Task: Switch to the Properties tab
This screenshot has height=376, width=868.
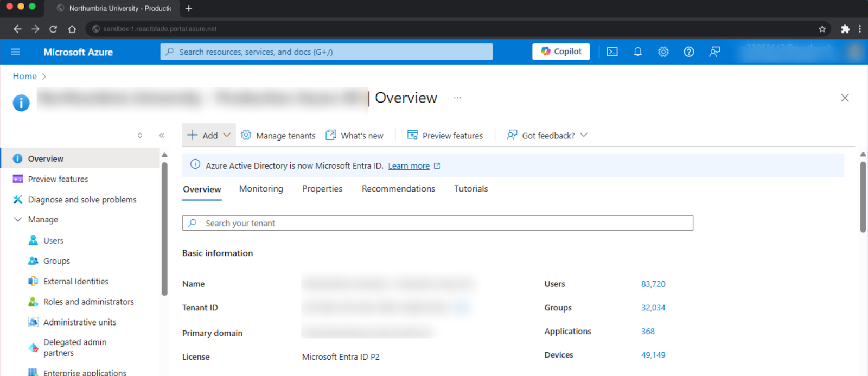Action: 322,189
